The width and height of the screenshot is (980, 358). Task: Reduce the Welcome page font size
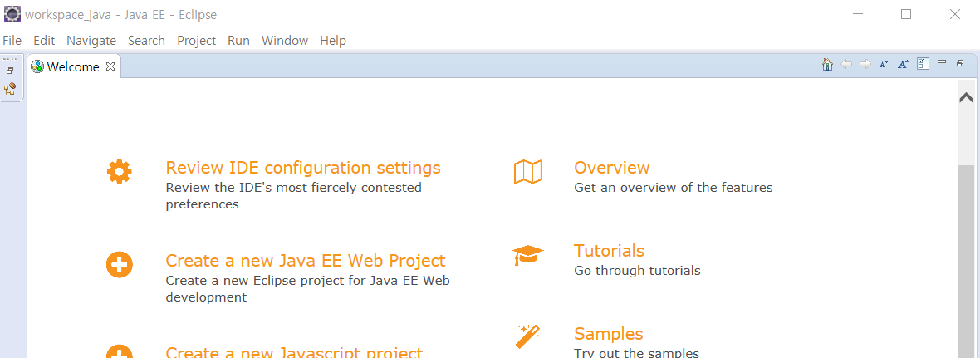[x=884, y=64]
